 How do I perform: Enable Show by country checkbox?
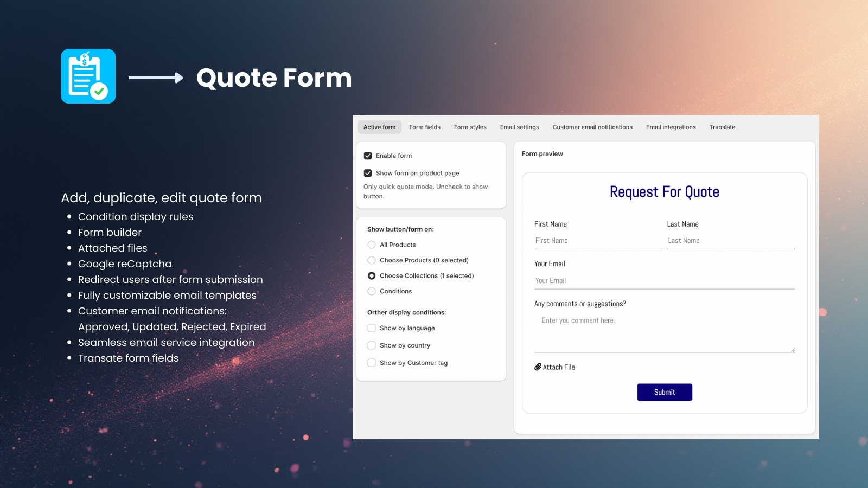click(372, 345)
